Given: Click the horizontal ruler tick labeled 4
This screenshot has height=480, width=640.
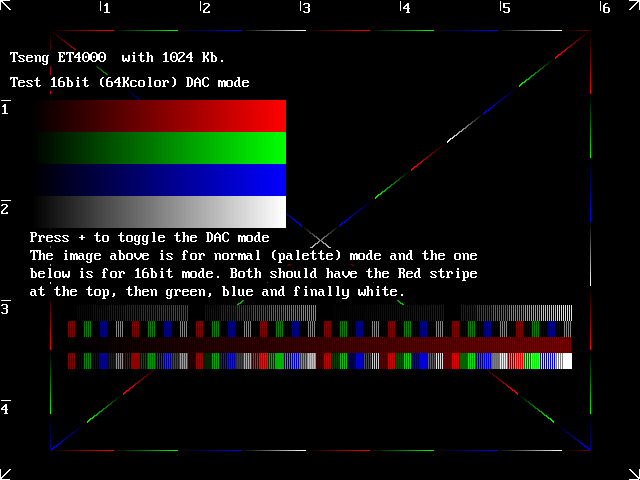Looking at the screenshot, I should [405, 7].
